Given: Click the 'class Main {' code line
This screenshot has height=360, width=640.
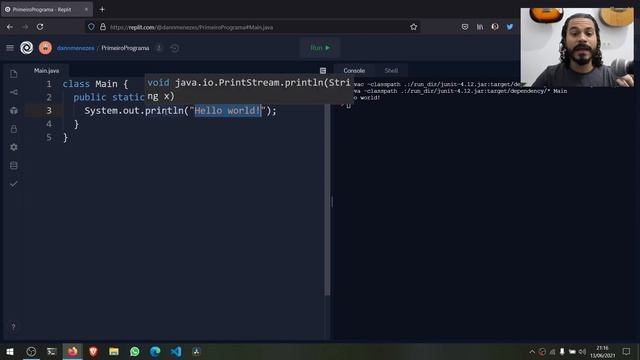Looking at the screenshot, I should click(x=95, y=84).
